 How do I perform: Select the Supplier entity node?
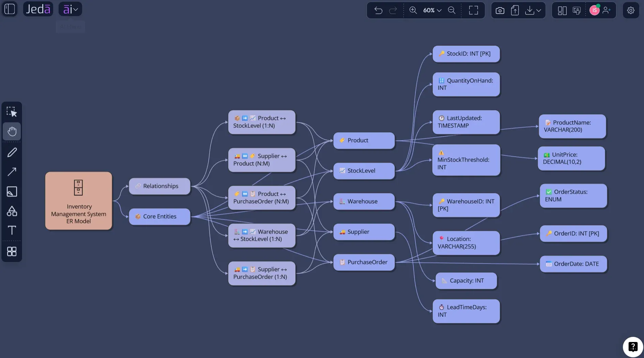364,232
